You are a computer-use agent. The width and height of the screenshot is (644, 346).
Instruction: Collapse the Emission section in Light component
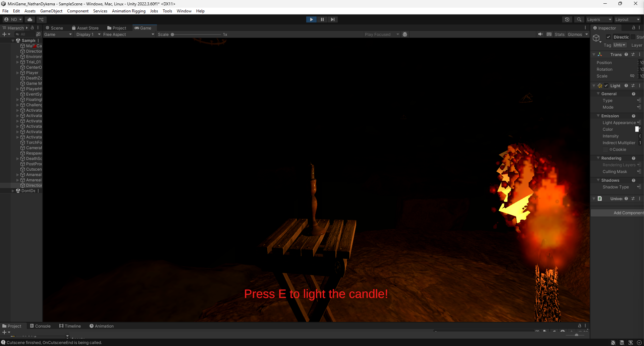click(x=598, y=116)
